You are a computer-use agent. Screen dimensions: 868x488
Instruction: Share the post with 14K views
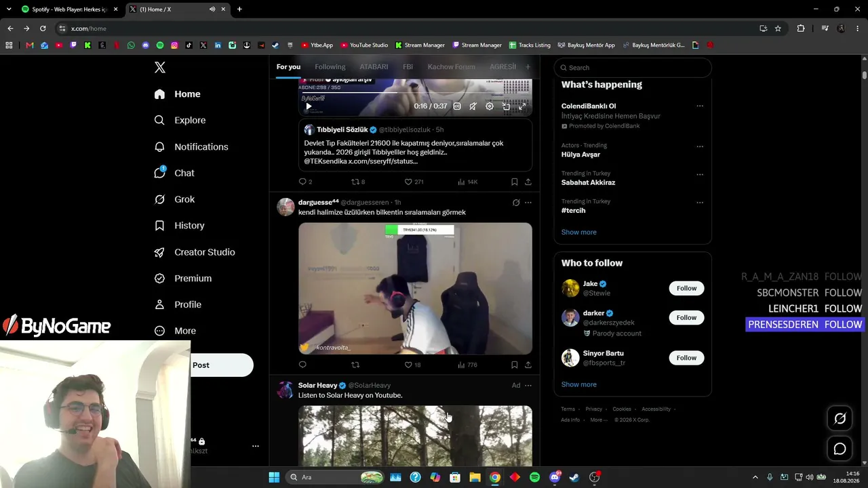tap(528, 182)
